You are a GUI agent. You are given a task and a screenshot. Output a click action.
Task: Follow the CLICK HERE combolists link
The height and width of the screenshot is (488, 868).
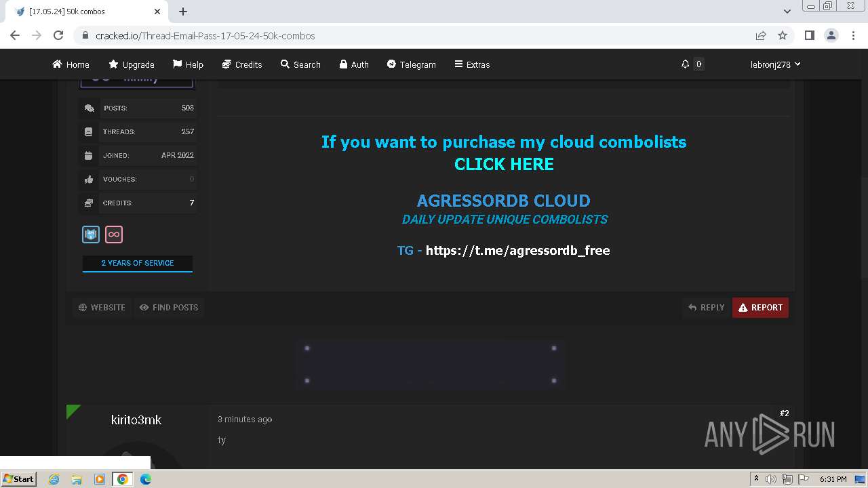[x=504, y=164]
